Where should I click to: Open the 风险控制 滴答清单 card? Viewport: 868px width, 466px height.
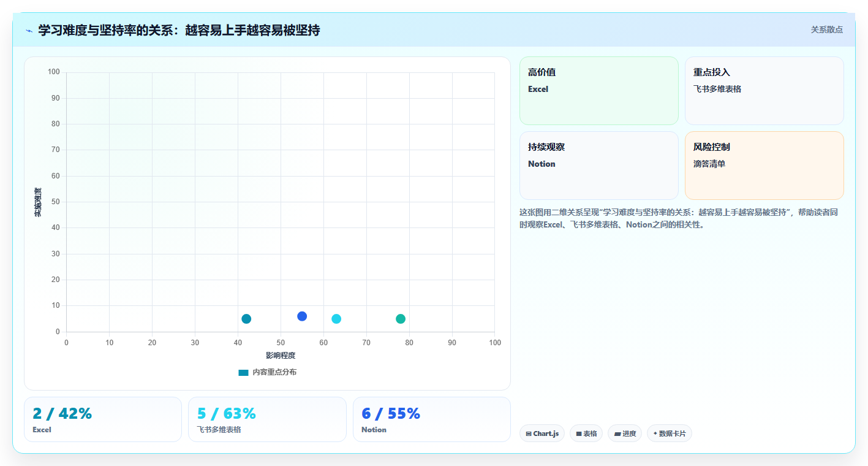(764, 166)
